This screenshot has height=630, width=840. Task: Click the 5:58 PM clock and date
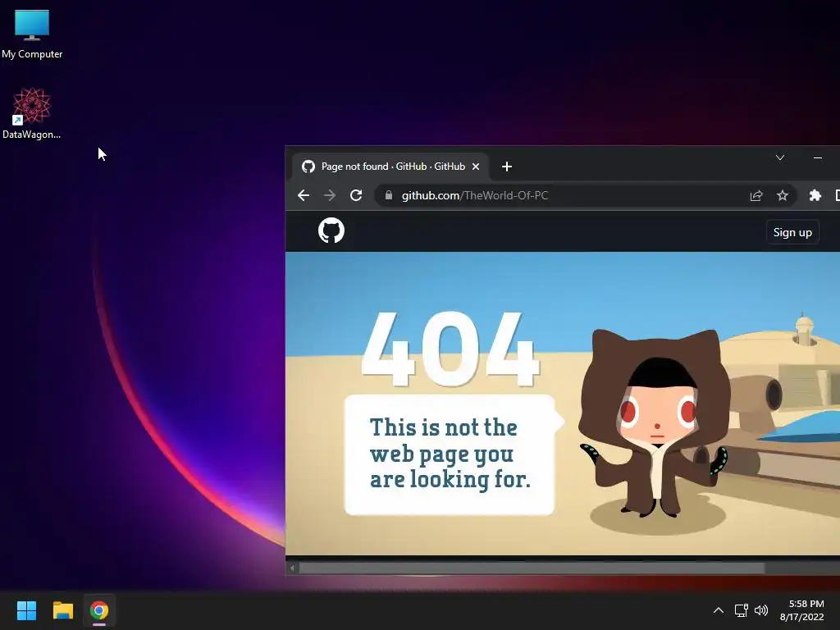coord(802,610)
